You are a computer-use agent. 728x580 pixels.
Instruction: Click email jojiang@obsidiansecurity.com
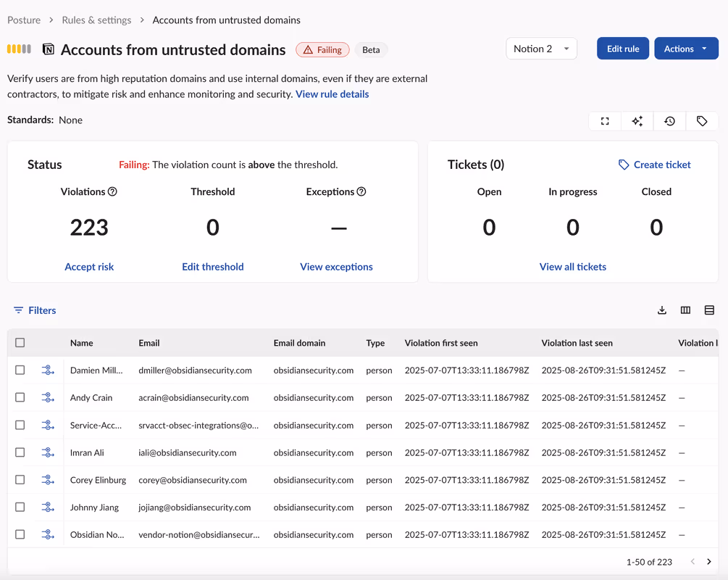click(x=195, y=507)
